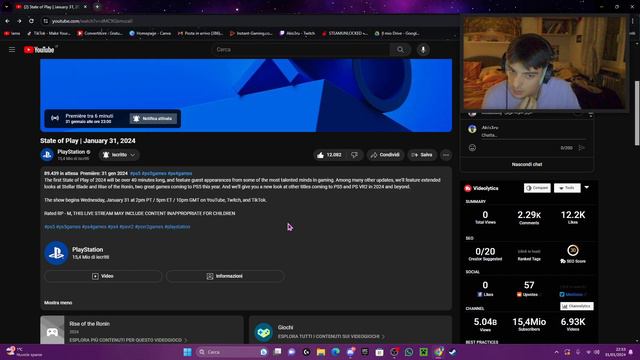Save the video with Salva button
The height and width of the screenshot is (360, 640).
point(422,155)
